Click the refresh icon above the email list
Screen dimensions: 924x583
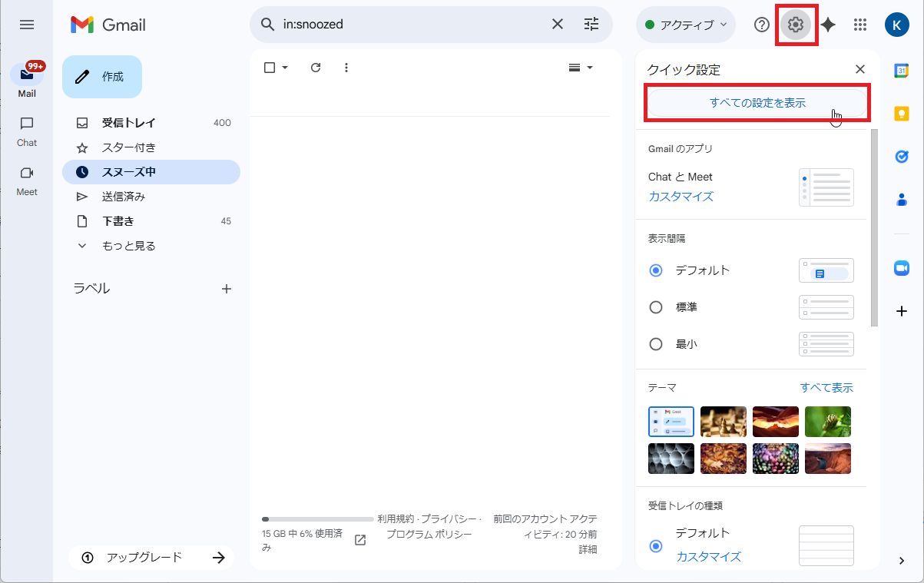[x=315, y=68]
